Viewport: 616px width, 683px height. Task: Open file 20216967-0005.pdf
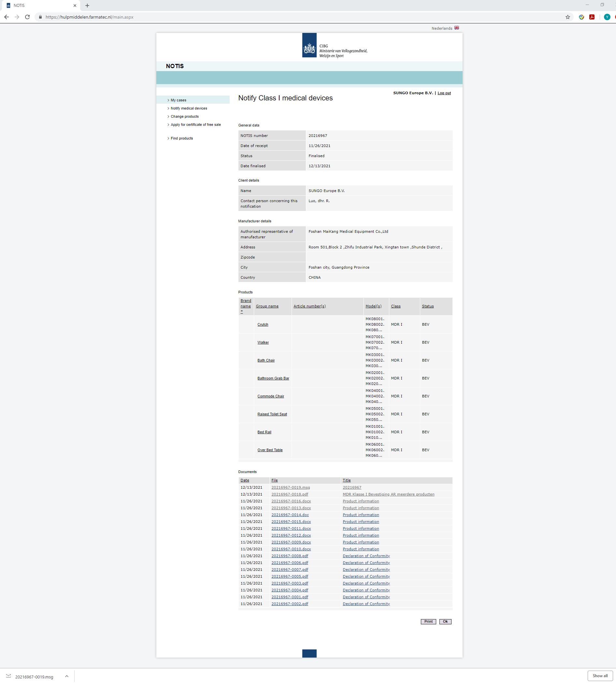(x=290, y=576)
